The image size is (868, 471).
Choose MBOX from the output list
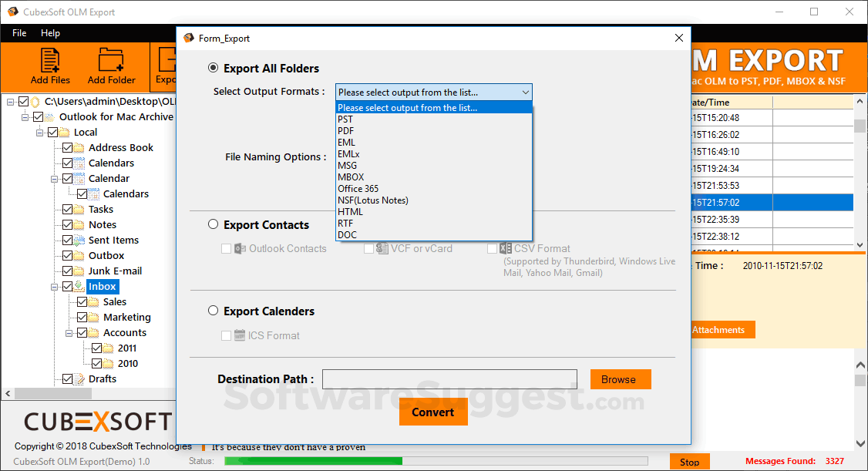point(434,177)
